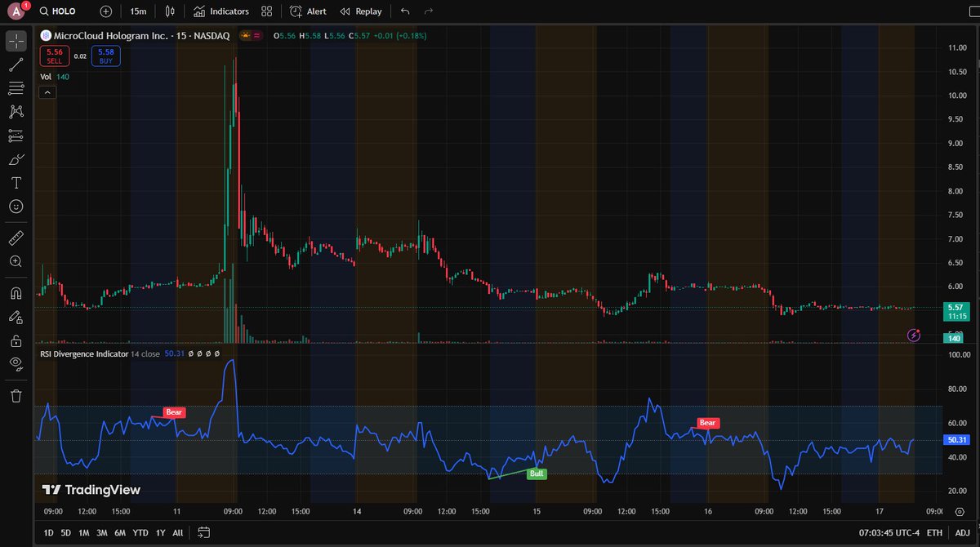The image size is (980, 547).
Task: Select the ruler measure tool
Action: click(16, 238)
